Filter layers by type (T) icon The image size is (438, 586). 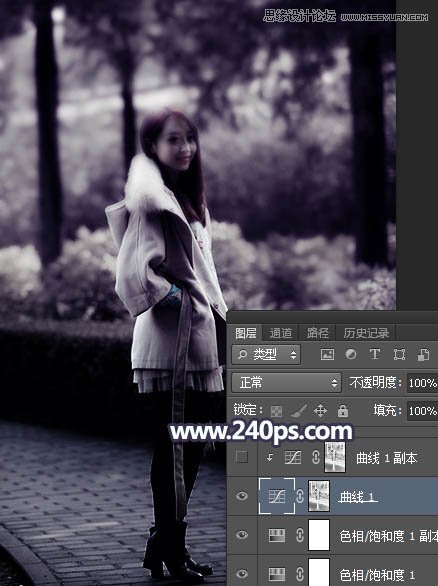tap(374, 354)
